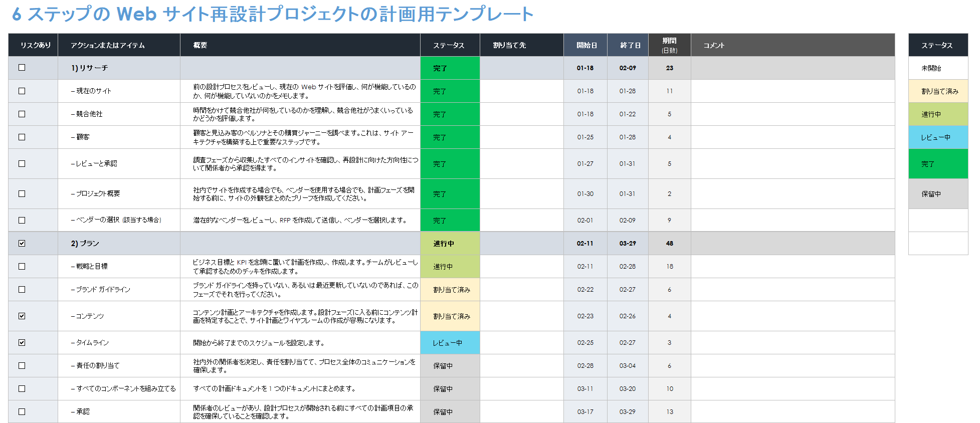Click the コメント column header
This screenshot has height=423, width=980.
[793, 45]
